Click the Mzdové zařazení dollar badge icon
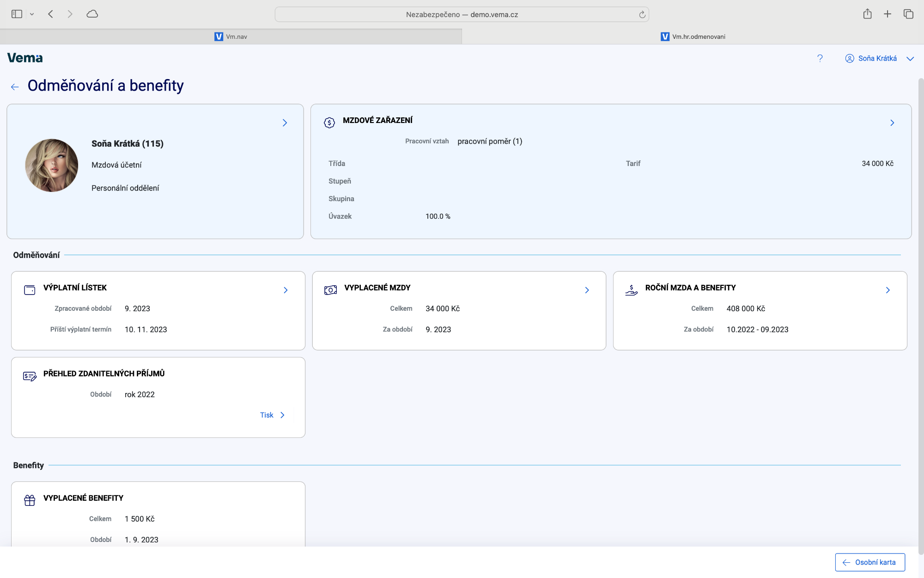The width and height of the screenshot is (924, 578). (x=329, y=122)
